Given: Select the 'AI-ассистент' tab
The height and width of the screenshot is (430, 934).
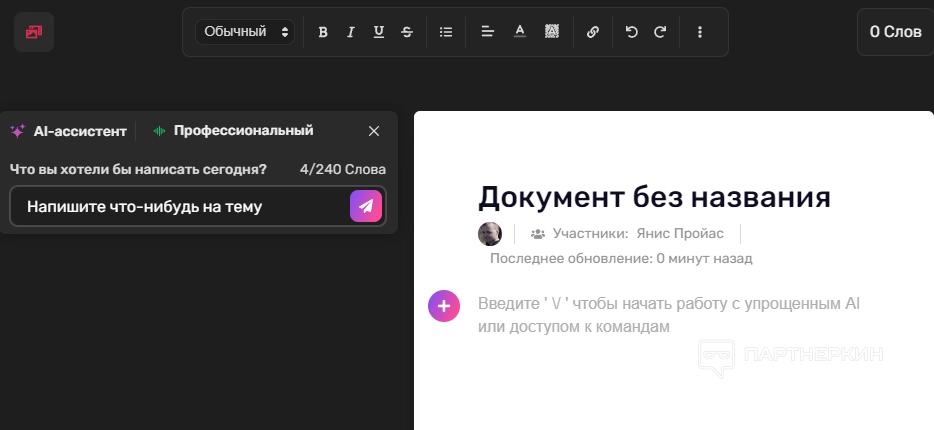Looking at the screenshot, I should click(x=69, y=131).
